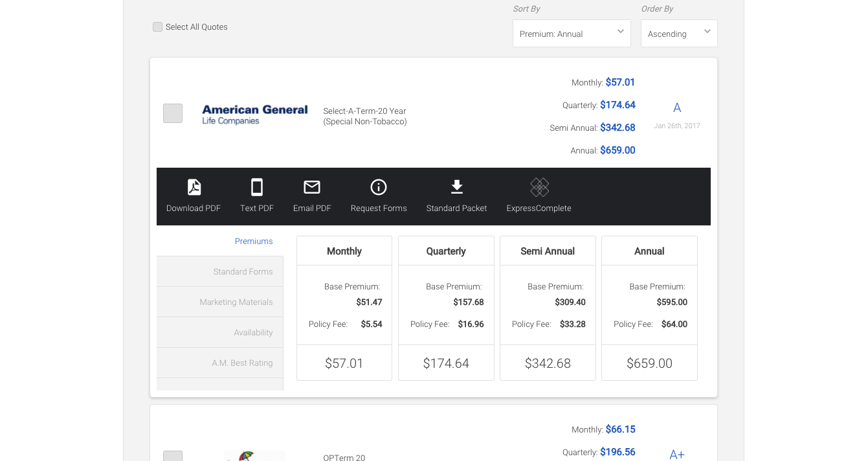This screenshot has width=868, height=461.
Task: Click the A+ rating on OPTerm 20
Action: 677,455
